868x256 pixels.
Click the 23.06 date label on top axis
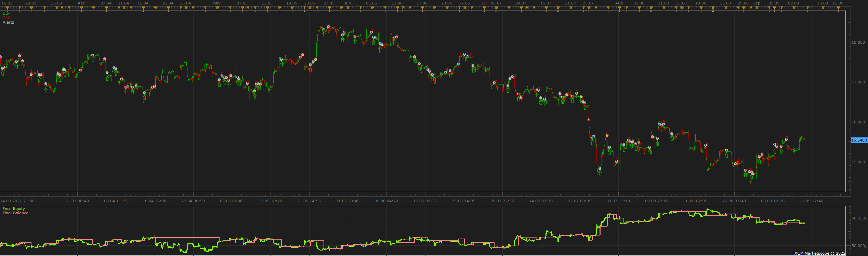coord(447,3)
